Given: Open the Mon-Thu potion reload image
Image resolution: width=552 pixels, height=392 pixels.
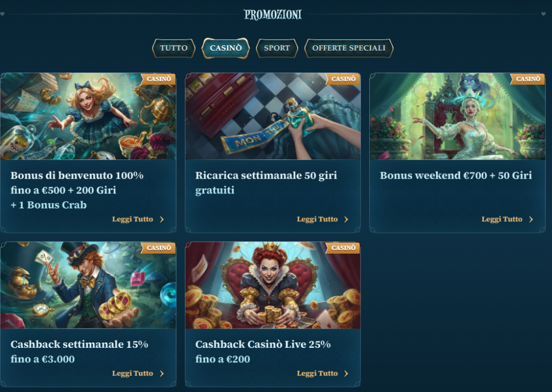Looking at the screenshot, I should [x=273, y=116].
